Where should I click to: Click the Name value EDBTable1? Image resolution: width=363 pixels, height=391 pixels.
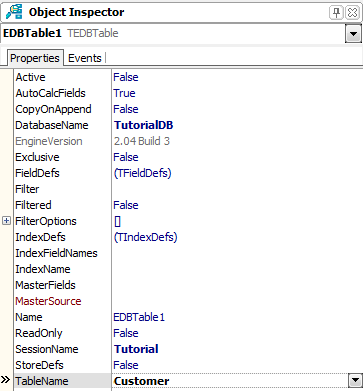139,317
